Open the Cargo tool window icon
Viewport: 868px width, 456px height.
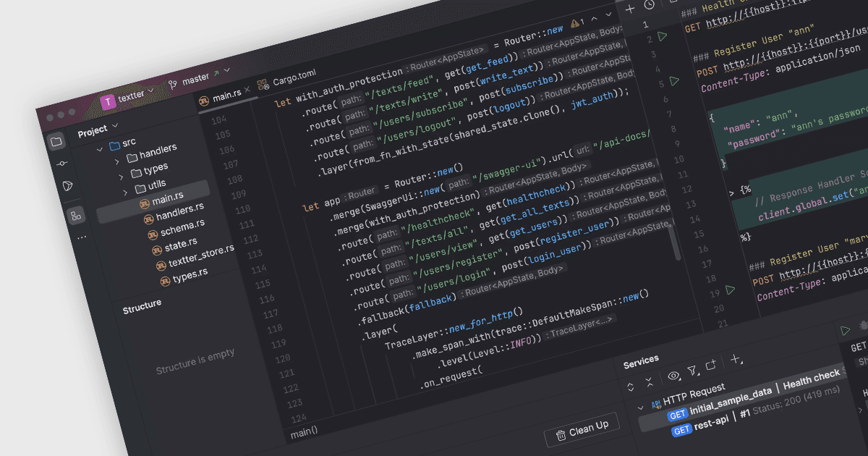click(68, 187)
